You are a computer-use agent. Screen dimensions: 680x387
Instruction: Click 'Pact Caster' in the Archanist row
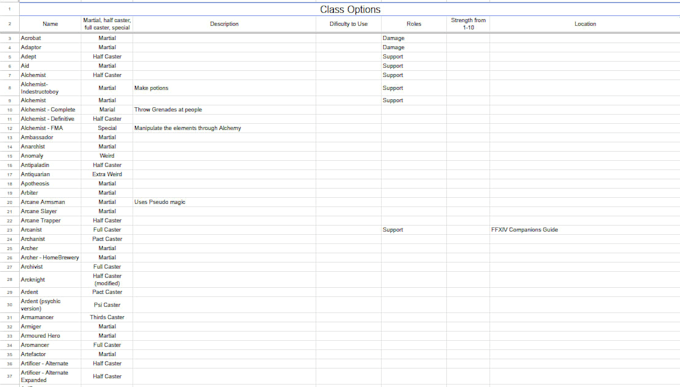tap(107, 239)
